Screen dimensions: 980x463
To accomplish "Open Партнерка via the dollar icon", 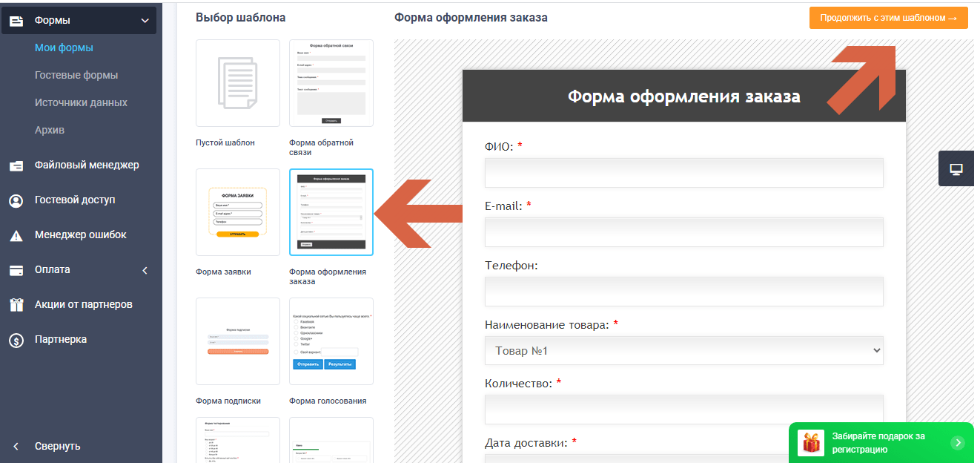I will point(16,339).
